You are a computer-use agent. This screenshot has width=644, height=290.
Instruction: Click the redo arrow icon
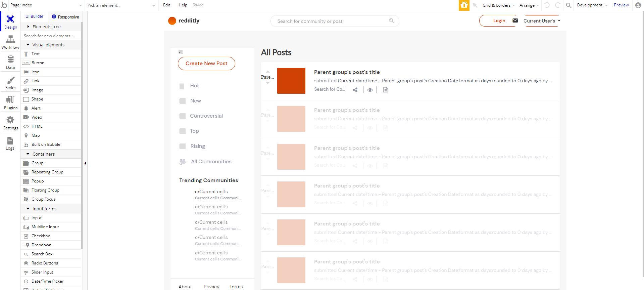pyautogui.click(x=558, y=5)
